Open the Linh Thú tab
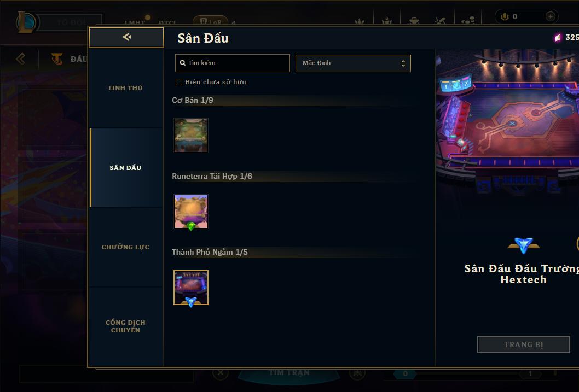The image size is (579, 392). (x=125, y=88)
